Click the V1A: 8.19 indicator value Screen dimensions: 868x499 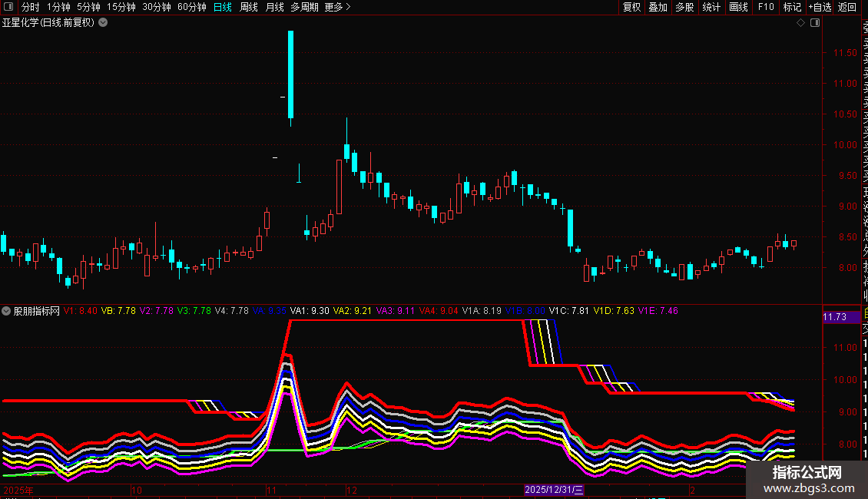click(x=482, y=311)
